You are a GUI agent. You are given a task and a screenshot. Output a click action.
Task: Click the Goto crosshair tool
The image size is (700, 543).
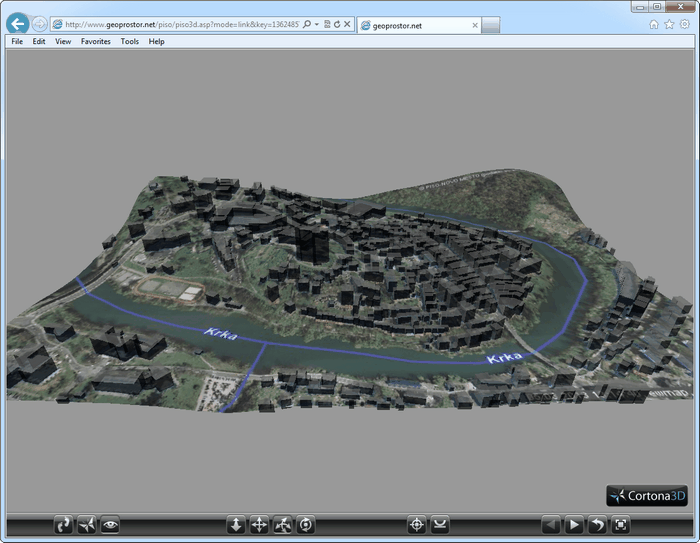pyautogui.click(x=417, y=524)
